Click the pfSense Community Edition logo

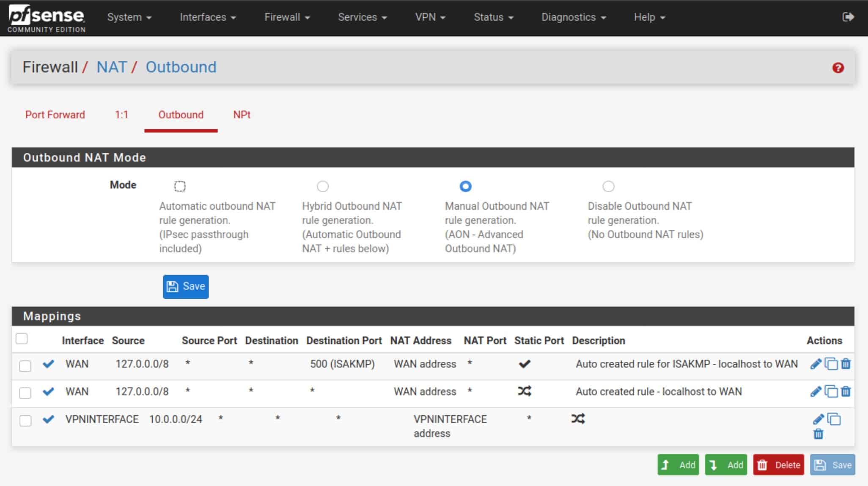coord(47,19)
